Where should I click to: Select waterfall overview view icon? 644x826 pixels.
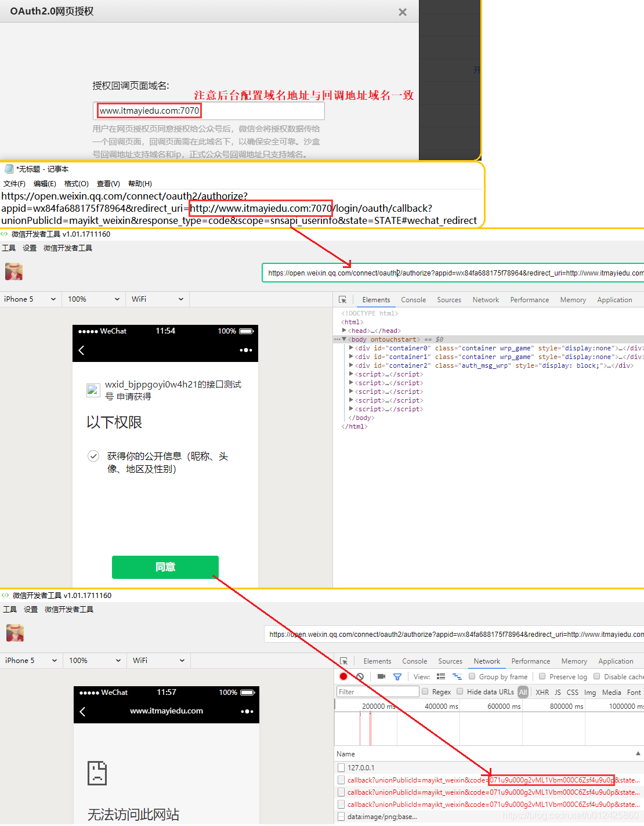click(457, 676)
